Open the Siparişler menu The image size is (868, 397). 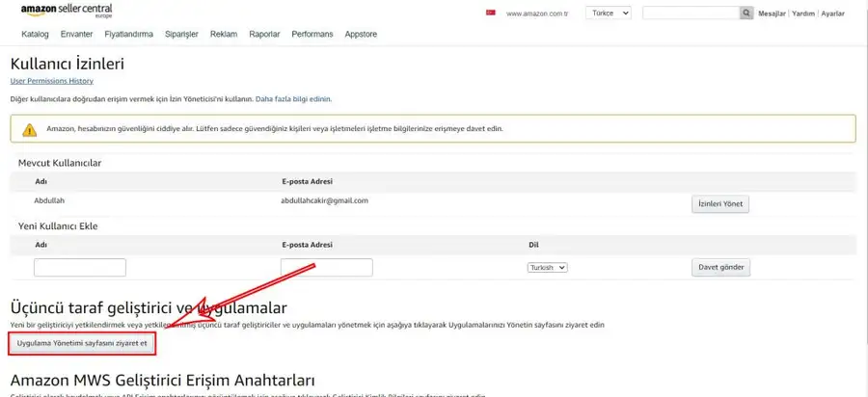[x=181, y=35]
